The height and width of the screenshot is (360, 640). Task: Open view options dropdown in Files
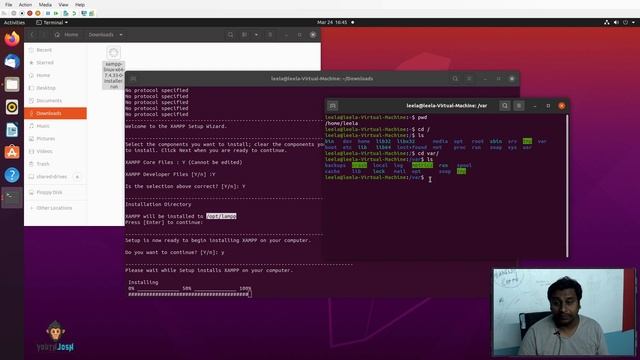[x=256, y=35]
